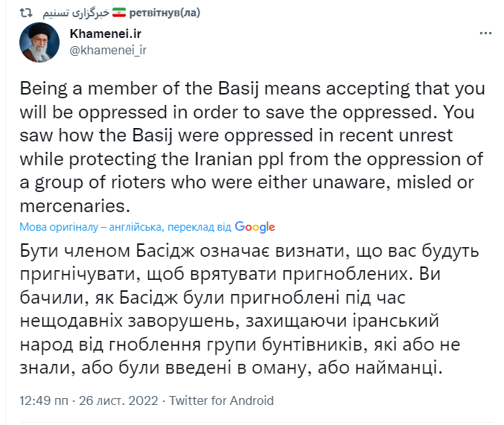Click the Ukrainian line starting "Бути членом"
Viewport: 504px width, 425px height.
coord(248,250)
